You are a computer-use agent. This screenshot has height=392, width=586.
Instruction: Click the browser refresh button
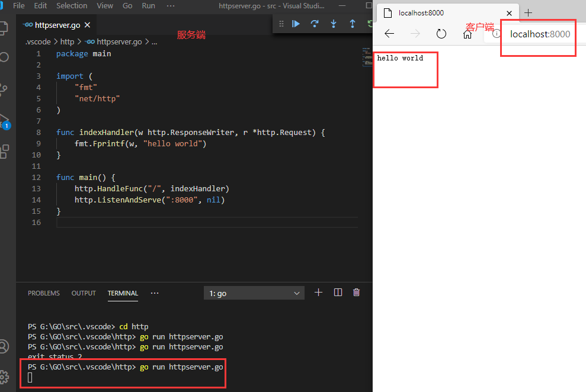[441, 34]
